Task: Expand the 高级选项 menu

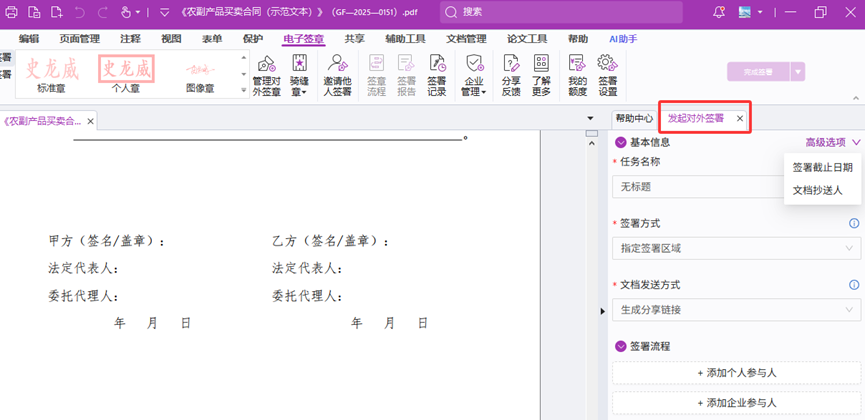Action: 832,143
